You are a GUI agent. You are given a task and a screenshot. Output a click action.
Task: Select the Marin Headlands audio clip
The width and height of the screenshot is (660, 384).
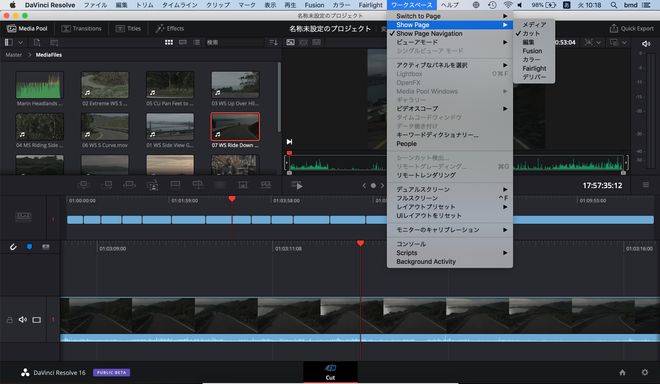(x=40, y=85)
